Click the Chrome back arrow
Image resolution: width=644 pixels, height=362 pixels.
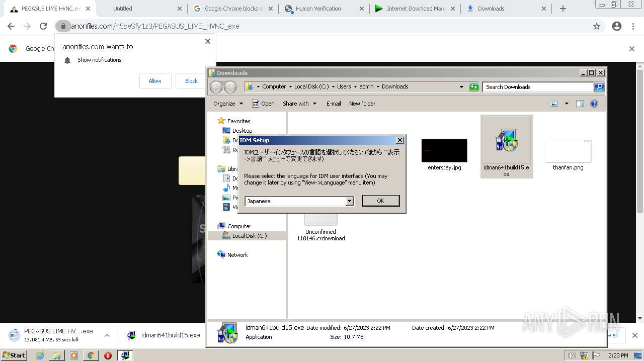pos(11,26)
